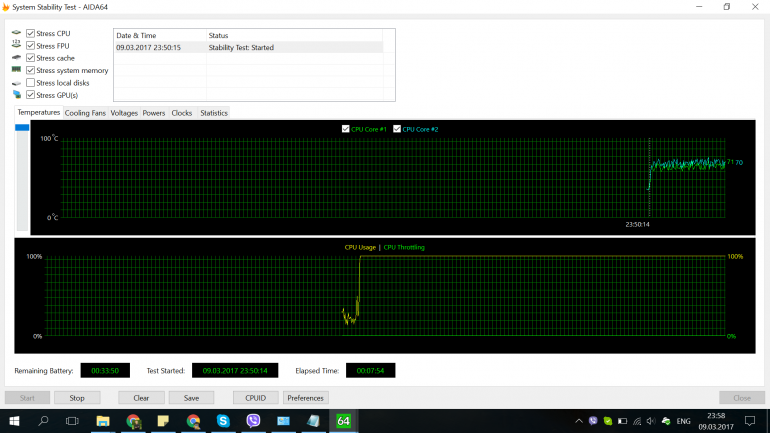Open the Clocks tab

pyautogui.click(x=182, y=113)
